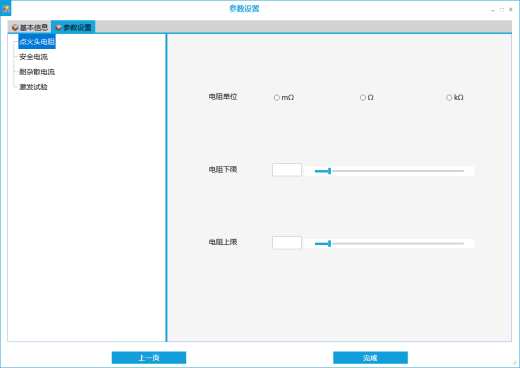This screenshot has width=520, height=368.
Task: Click the 电阻下限 label
Action: (223, 170)
